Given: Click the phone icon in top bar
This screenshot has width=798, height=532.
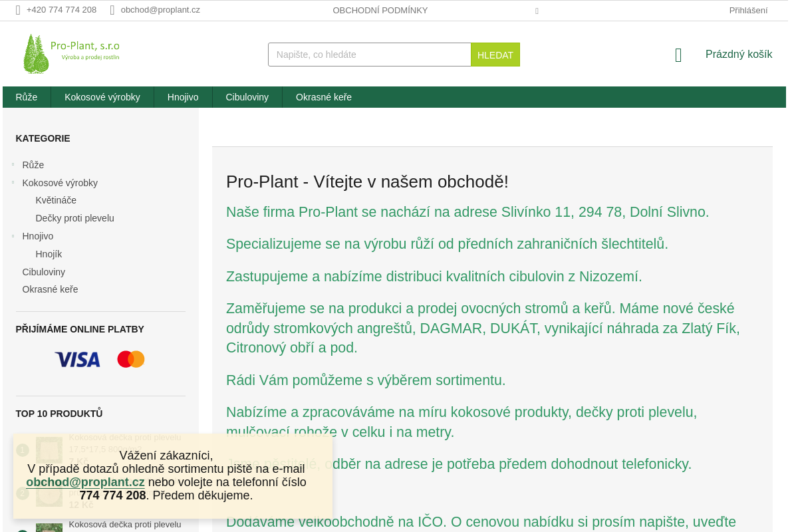Looking at the screenshot, I should [19, 10].
